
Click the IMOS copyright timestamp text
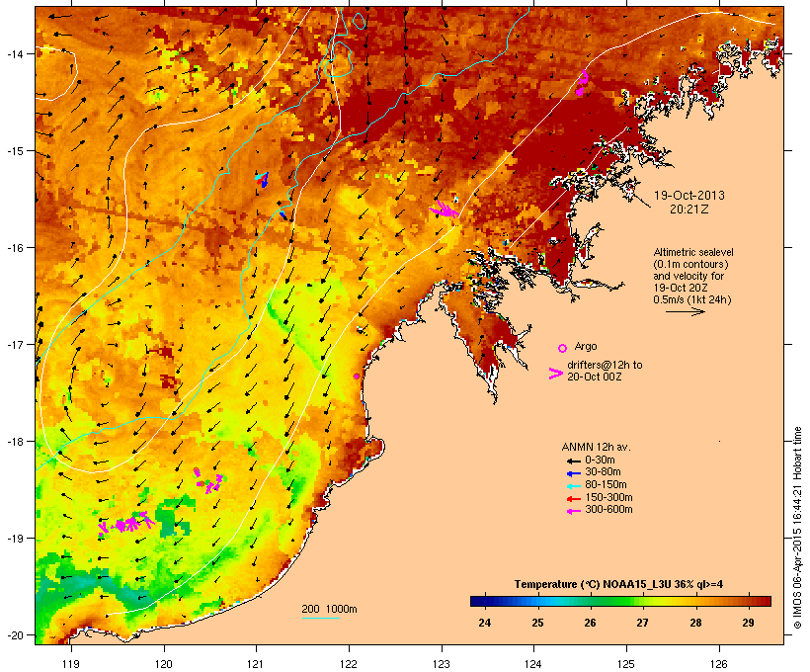(x=797, y=528)
